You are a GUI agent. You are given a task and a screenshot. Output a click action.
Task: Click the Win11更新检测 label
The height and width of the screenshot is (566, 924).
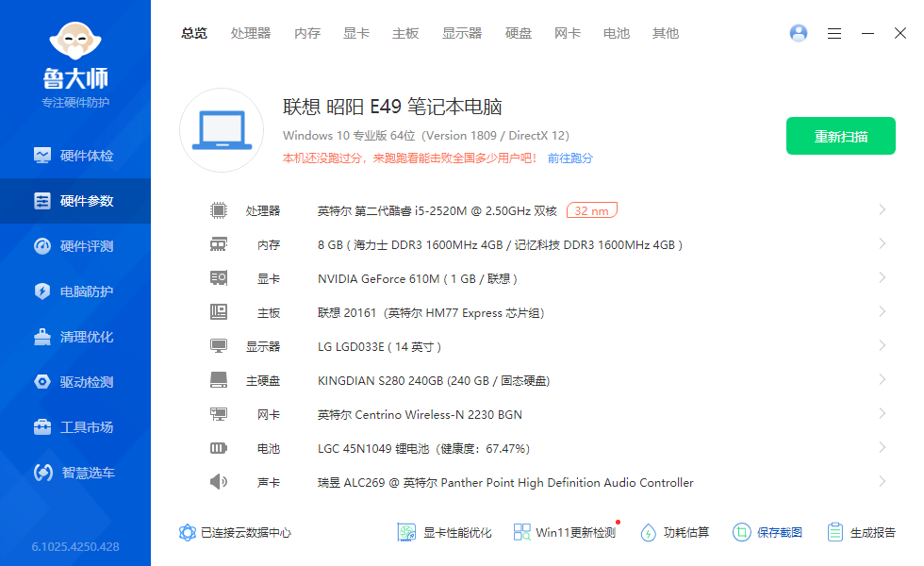pyautogui.click(x=576, y=533)
